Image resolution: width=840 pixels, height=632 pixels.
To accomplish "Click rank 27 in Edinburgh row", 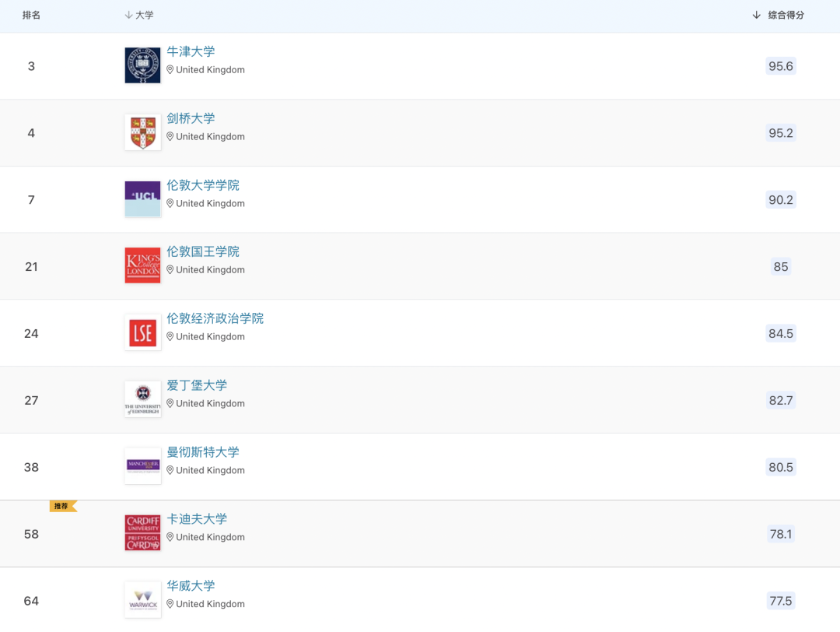I will [31, 400].
